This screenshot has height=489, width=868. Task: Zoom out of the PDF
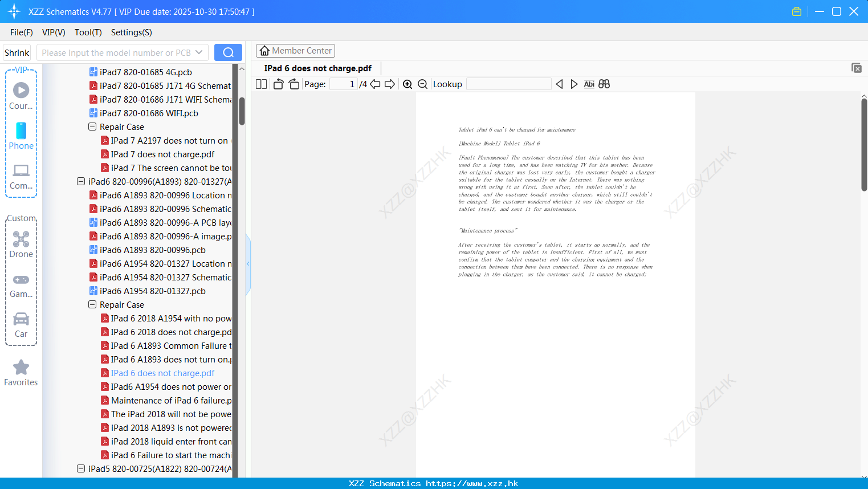click(422, 84)
